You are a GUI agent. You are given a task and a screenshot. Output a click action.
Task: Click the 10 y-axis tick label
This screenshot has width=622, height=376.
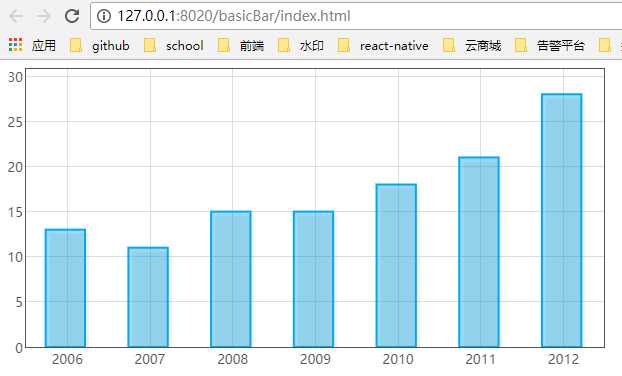point(15,257)
